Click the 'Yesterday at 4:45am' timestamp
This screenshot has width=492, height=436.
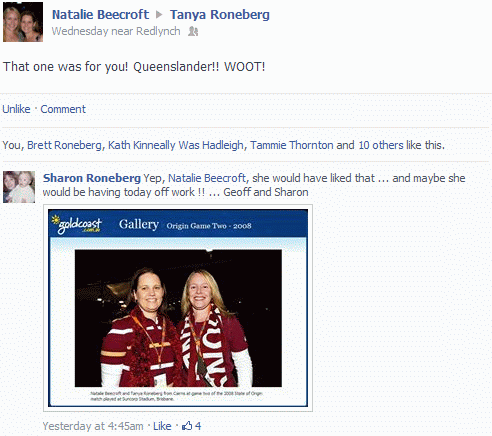tap(93, 426)
